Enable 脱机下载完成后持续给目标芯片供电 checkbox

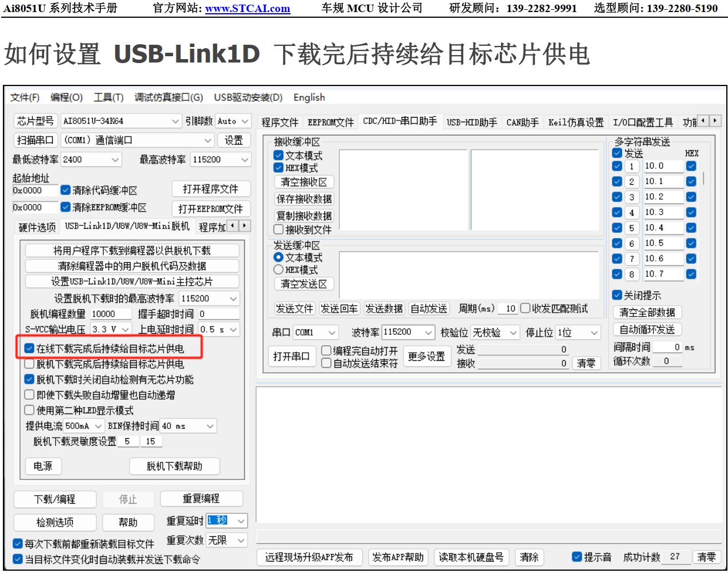click(29, 364)
